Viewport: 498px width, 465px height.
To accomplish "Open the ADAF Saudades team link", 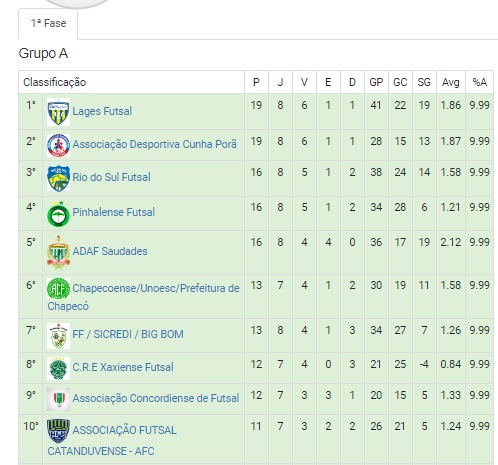I will pos(110,251).
